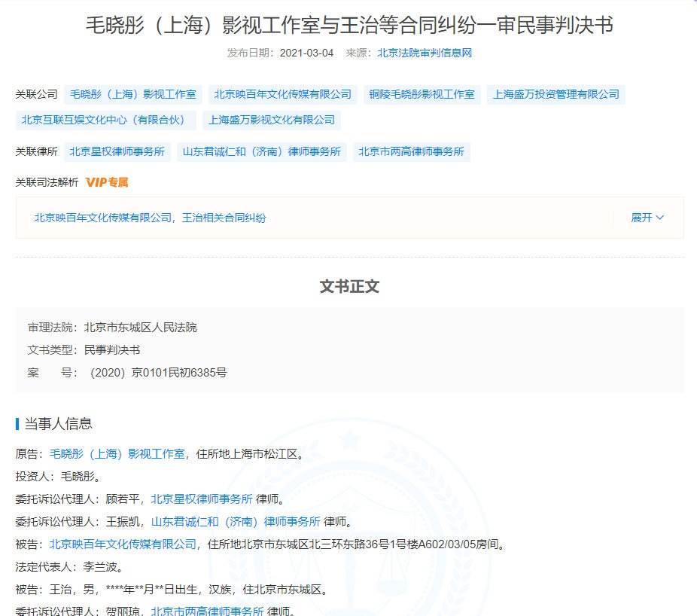Click the court name 北京市东城区人民法院

(x=141, y=328)
